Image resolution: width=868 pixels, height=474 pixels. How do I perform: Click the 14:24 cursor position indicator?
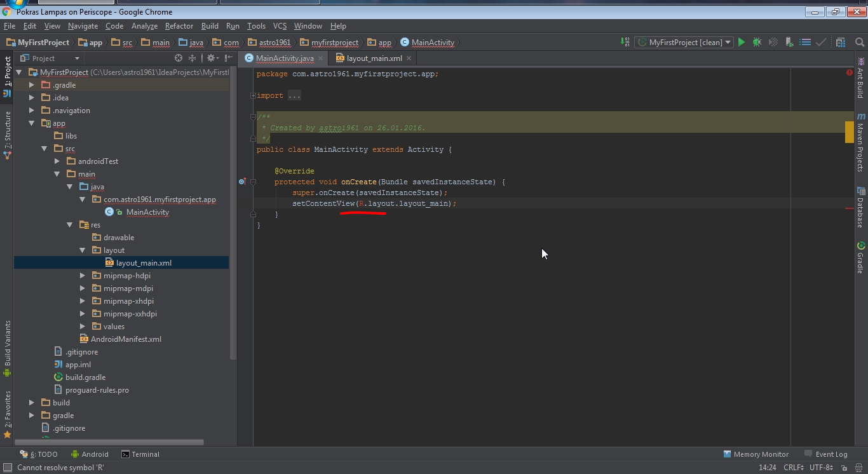(x=768, y=468)
